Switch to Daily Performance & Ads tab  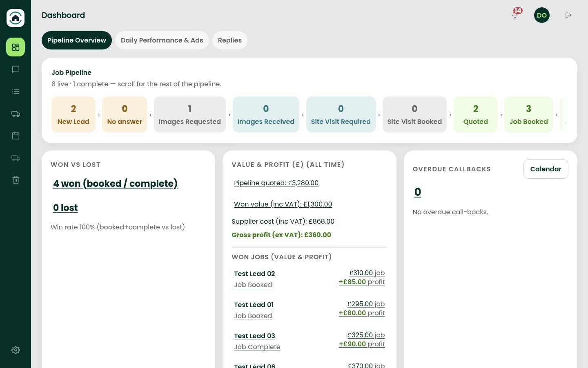(x=162, y=40)
